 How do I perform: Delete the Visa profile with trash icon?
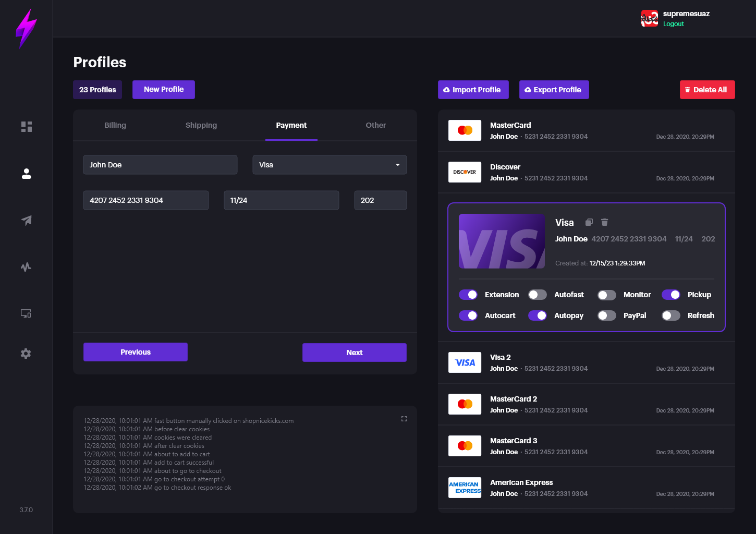[605, 222]
